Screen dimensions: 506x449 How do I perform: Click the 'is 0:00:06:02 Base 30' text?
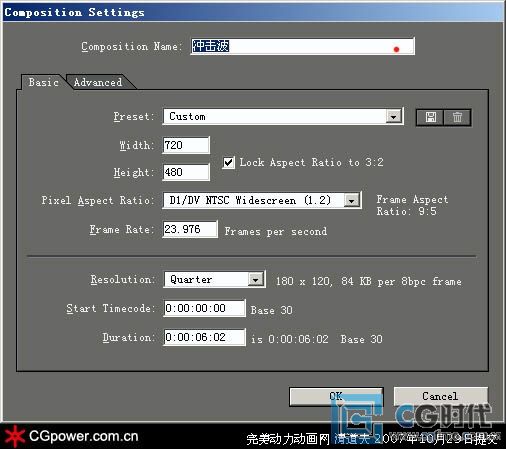(317, 339)
